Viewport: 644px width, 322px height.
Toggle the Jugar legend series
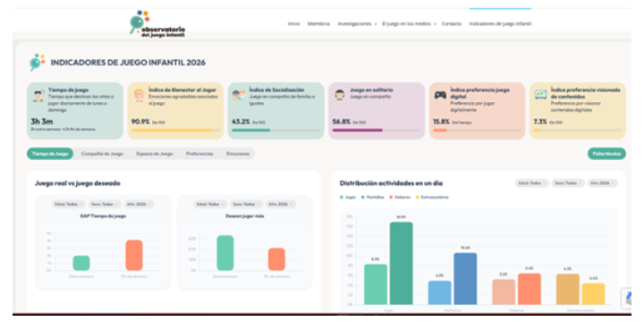tap(348, 197)
